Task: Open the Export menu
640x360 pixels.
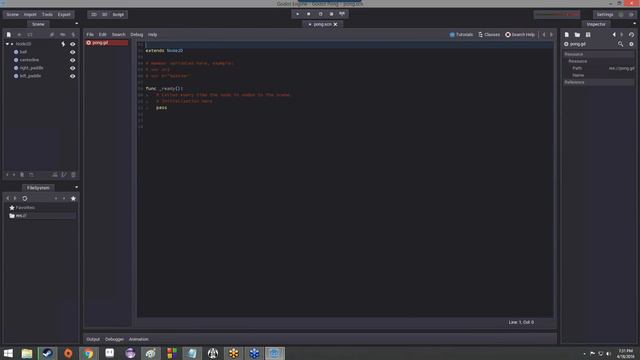Action: (64, 14)
